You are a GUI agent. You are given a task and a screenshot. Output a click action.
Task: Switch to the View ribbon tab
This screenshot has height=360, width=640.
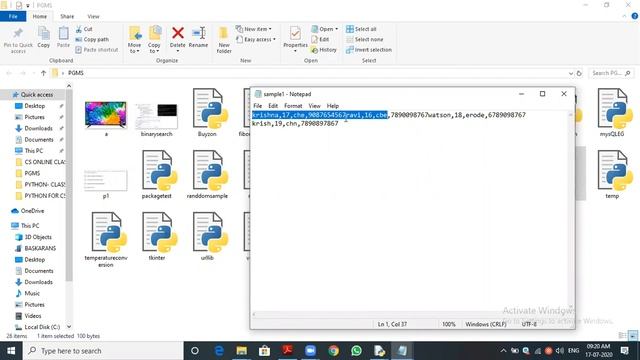point(93,16)
